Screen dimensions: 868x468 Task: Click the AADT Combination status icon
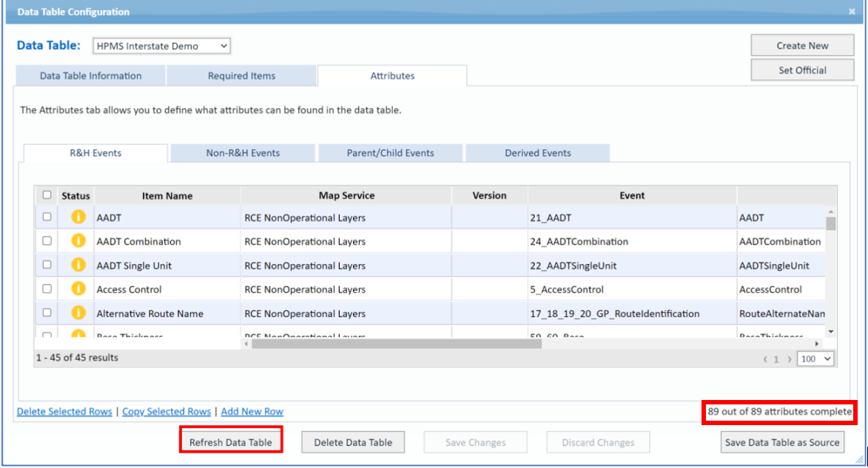pos(78,241)
